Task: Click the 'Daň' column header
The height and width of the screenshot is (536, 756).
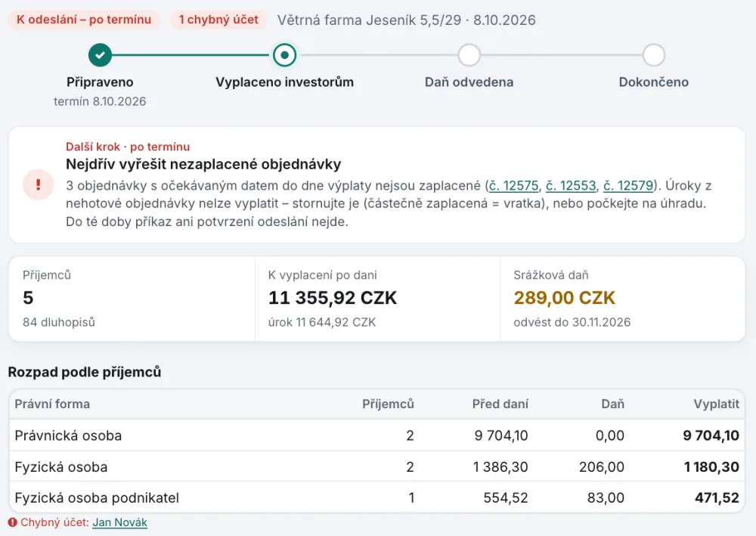Action: (613, 404)
